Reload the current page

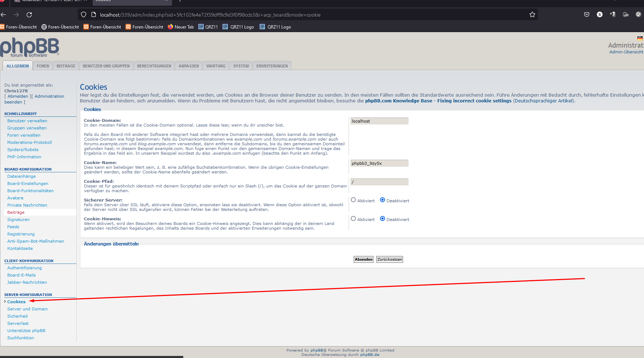coord(29,15)
